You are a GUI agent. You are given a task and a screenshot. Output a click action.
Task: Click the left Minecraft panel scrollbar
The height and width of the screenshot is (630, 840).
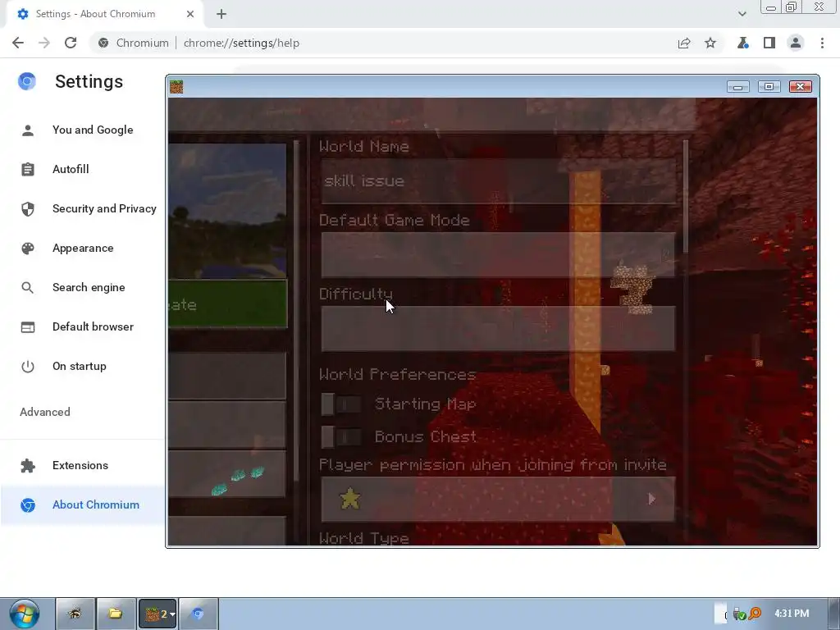coord(296,311)
